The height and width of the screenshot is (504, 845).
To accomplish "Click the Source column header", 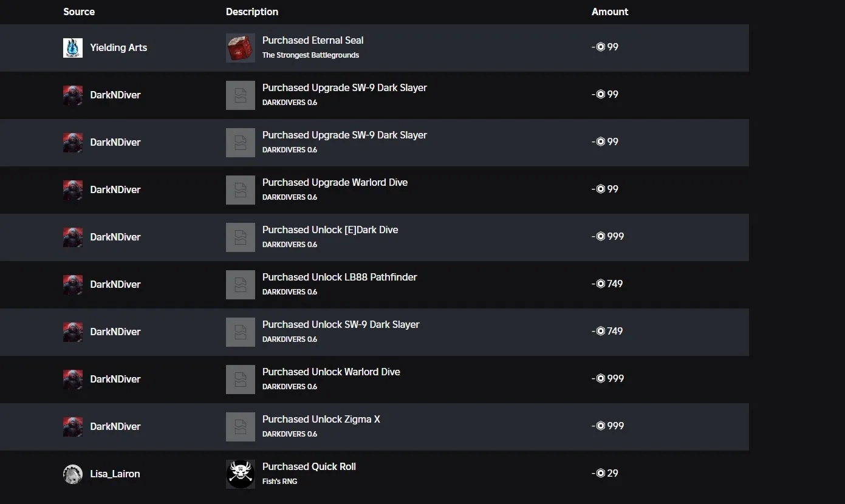I will (78, 12).
